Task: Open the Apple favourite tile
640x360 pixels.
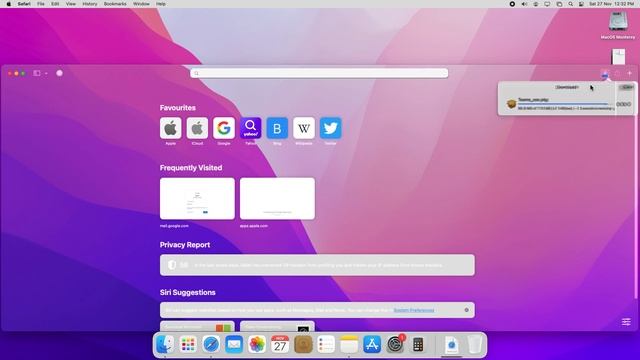Action: coord(171,128)
